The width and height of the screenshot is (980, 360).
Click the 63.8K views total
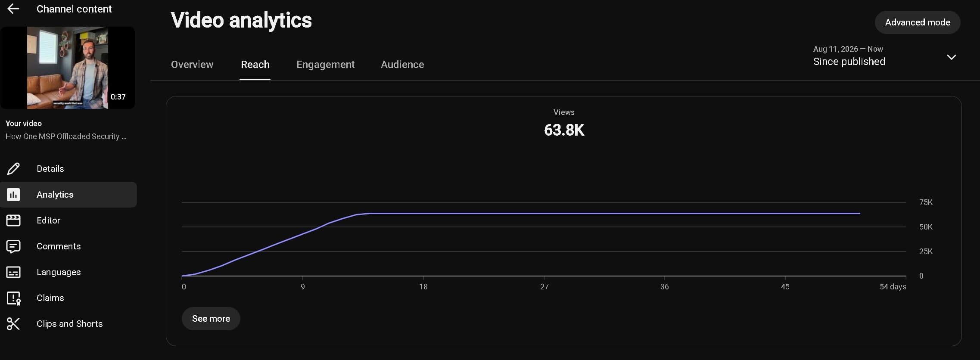click(564, 130)
